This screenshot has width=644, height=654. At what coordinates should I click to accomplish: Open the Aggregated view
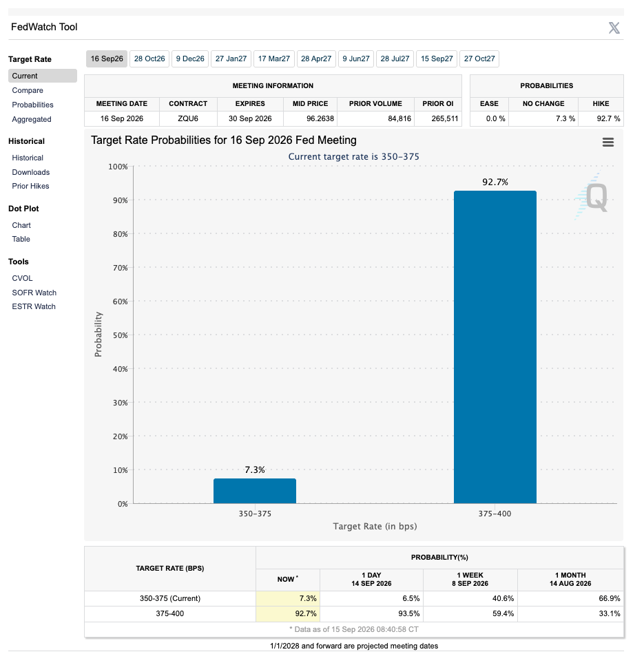coord(32,119)
